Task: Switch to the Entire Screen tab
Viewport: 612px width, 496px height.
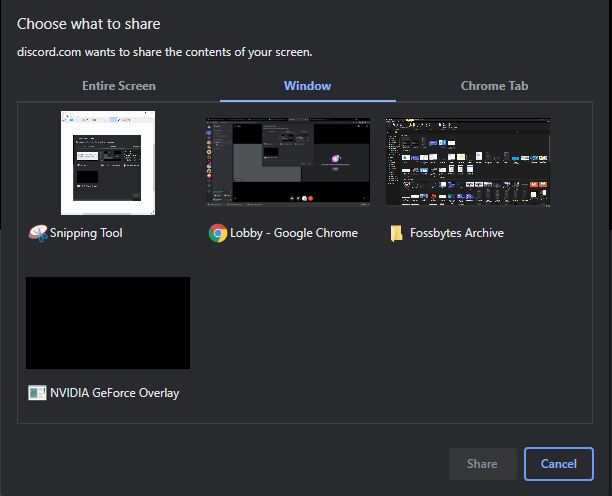Action: [x=118, y=86]
